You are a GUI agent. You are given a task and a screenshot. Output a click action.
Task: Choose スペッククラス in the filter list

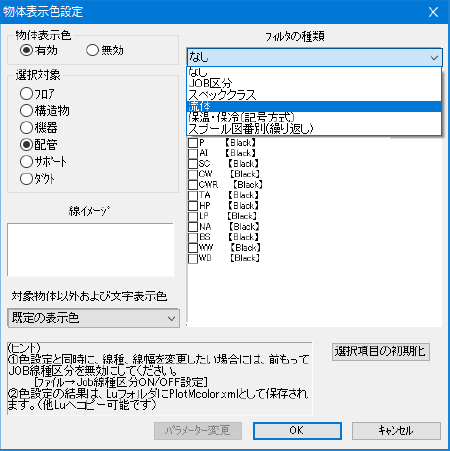pyautogui.click(x=314, y=95)
